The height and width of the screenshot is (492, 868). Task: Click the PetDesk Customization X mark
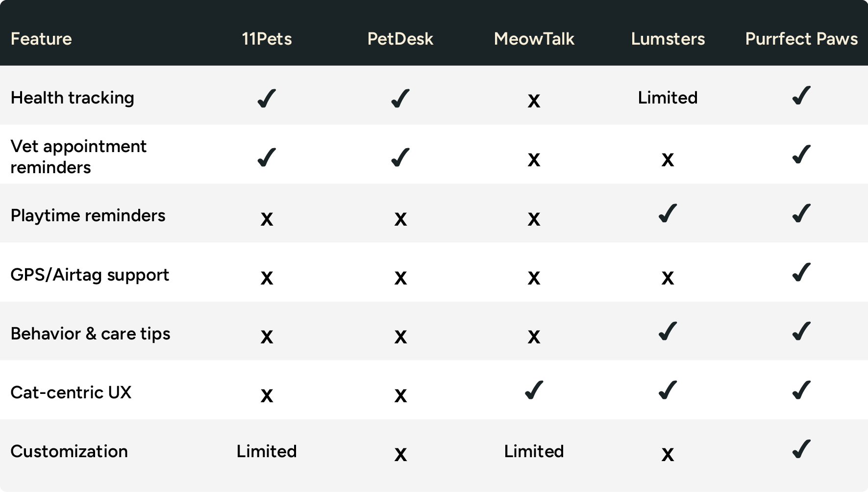(400, 455)
